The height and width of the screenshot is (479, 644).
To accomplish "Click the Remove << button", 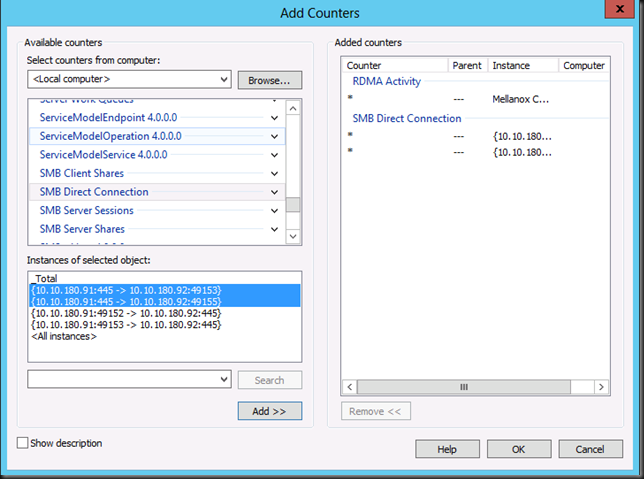I will tap(376, 411).
